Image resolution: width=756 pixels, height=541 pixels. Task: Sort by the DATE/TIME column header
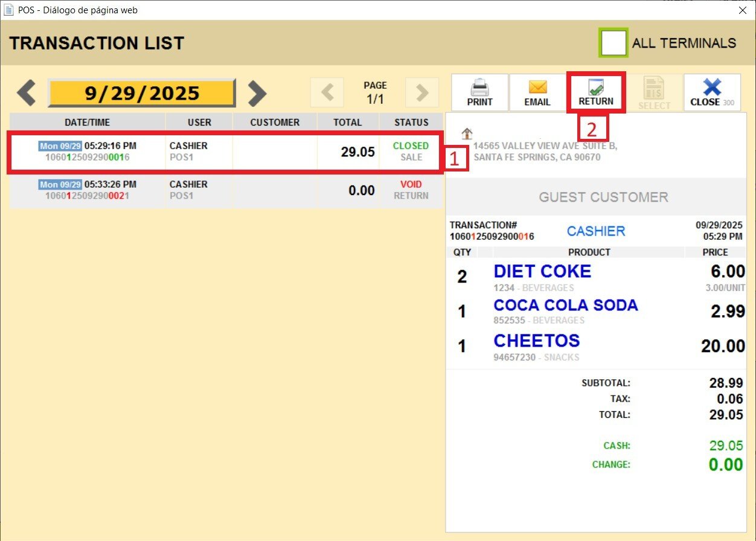[x=88, y=122]
